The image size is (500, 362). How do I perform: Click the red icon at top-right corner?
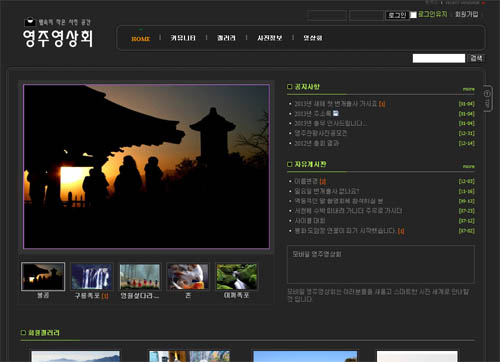483,3
